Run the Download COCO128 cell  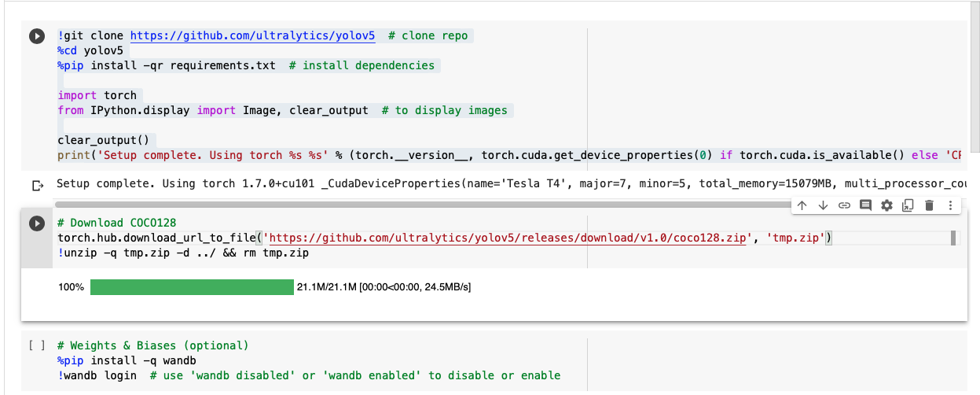tap(36, 223)
